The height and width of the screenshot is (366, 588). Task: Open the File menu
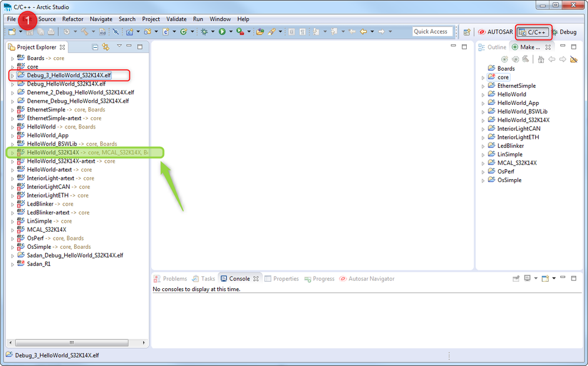coord(12,19)
